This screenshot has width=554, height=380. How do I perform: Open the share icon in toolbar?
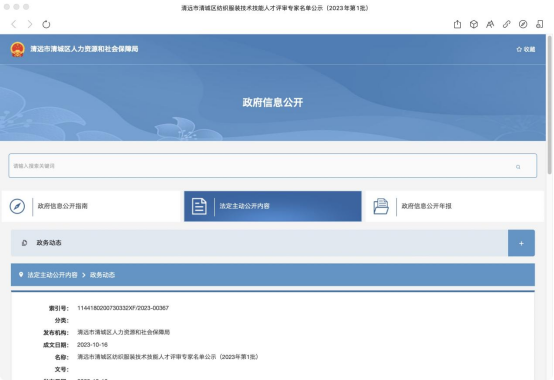[x=457, y=24]
